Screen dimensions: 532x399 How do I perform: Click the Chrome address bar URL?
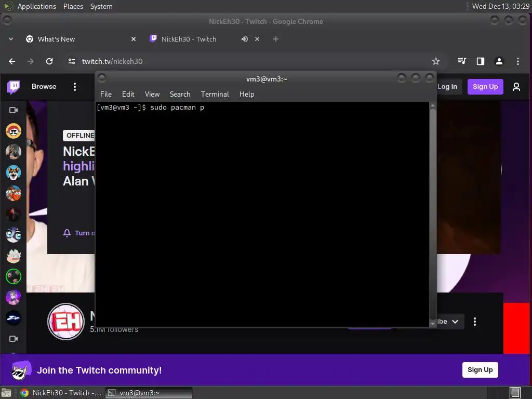pyautogui.click(x=112, y=61)
